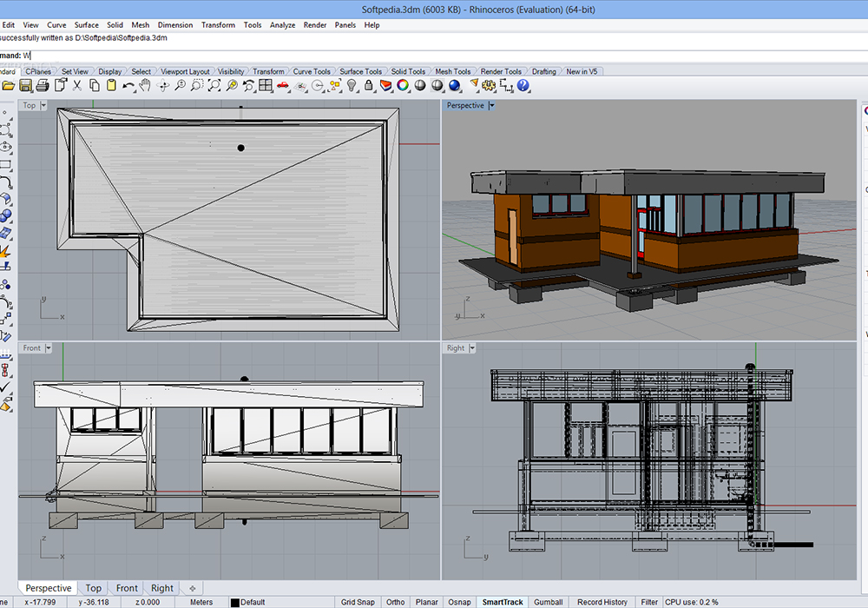868x608 pixels.
Task: Toggle Grid Snap in status bar
Action: [358, 602]
